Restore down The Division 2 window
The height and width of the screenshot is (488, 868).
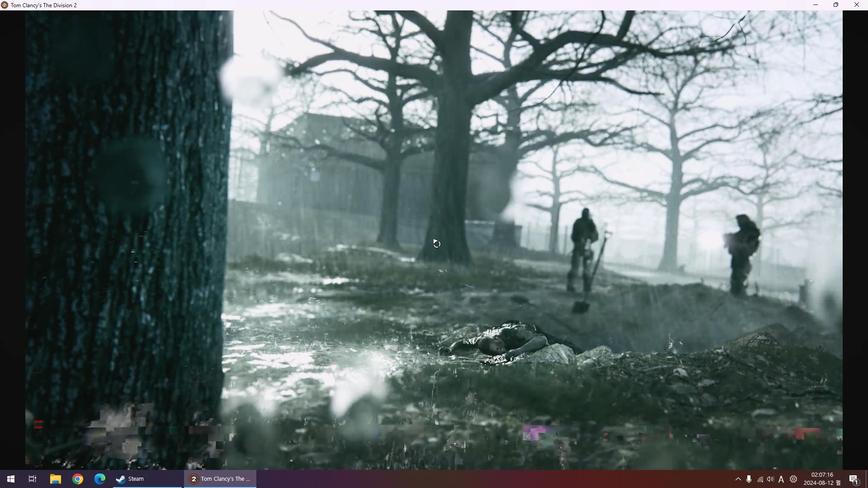pyautogui.click(x=836, y=5)
